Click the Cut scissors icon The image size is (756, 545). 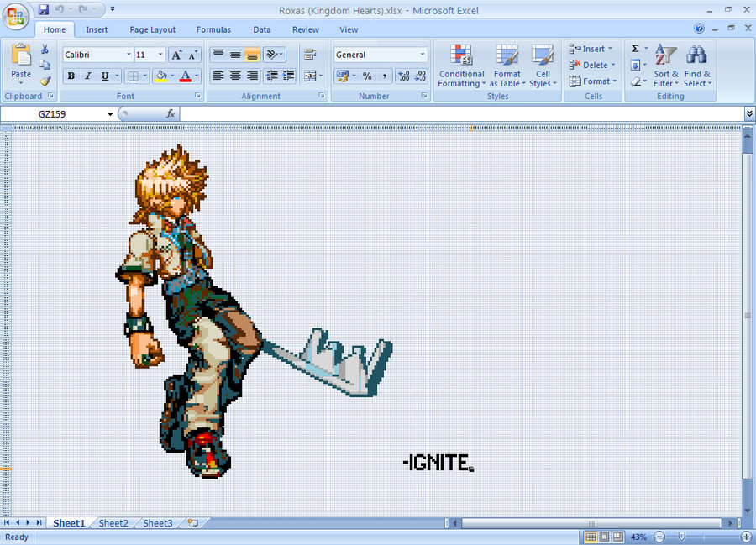(45, 50)
